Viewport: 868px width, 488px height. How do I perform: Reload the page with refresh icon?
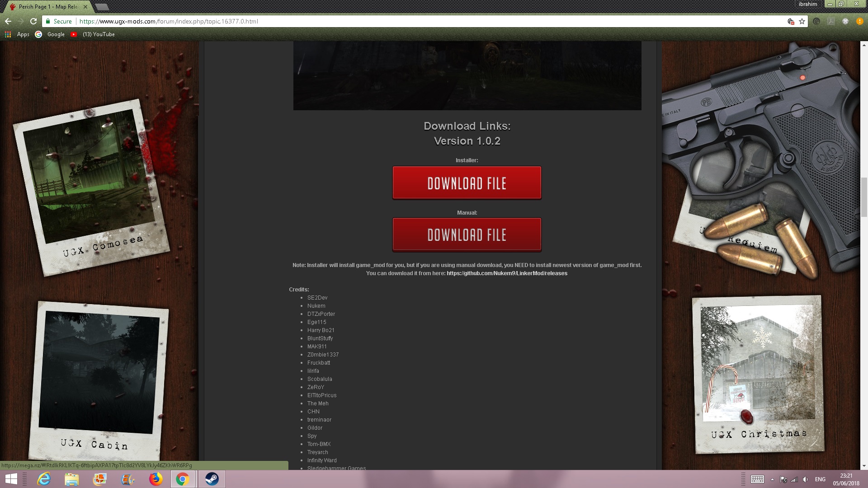pos(33,21)
